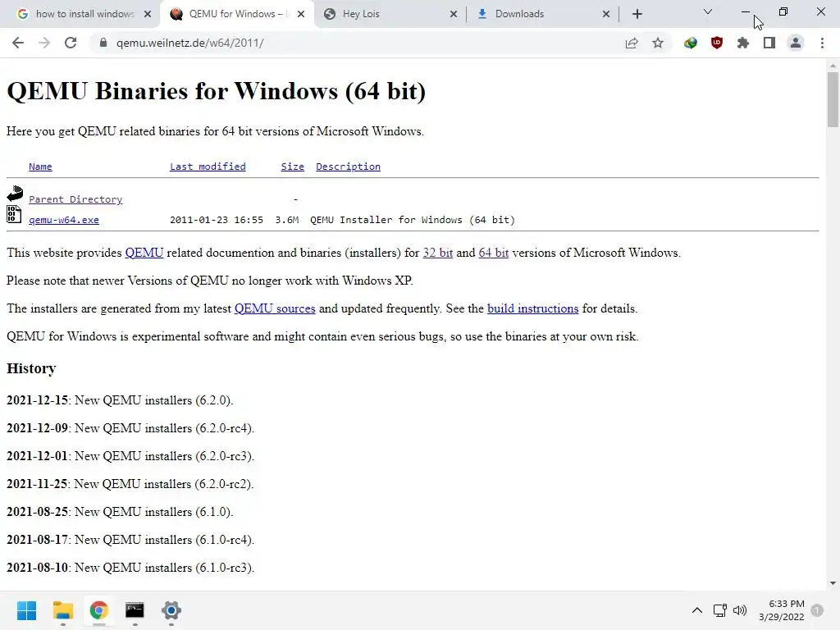Open the terminal from the taskbar
840x630 pixels.
tap(135, 610)
